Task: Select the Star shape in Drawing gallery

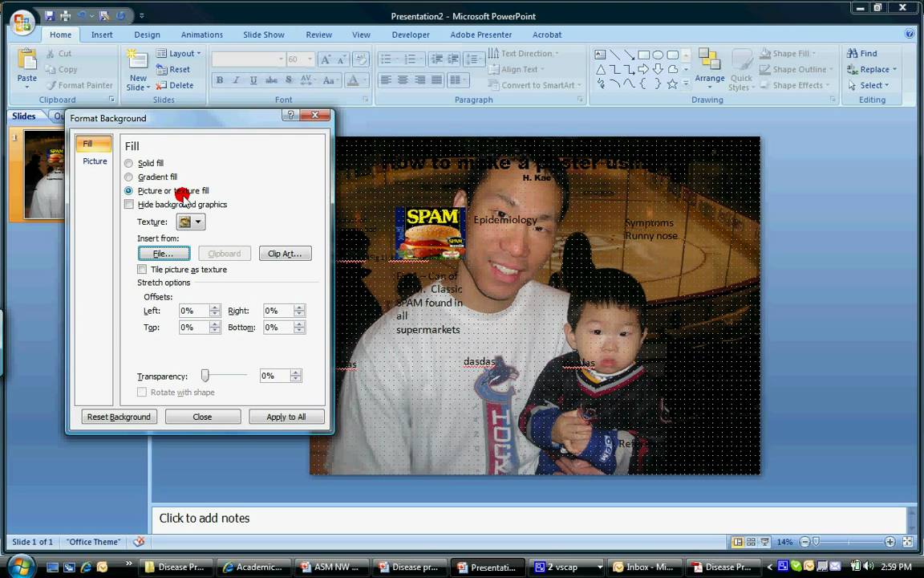Action: (672, 83)
